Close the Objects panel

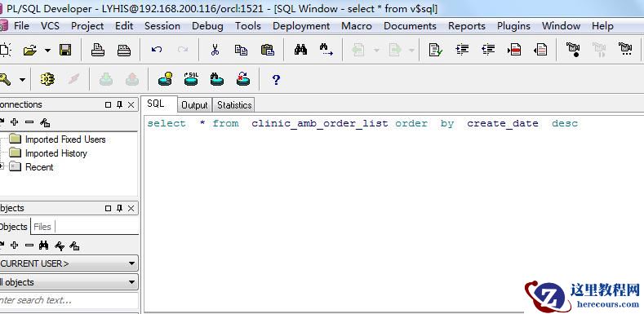pos(131,208)
